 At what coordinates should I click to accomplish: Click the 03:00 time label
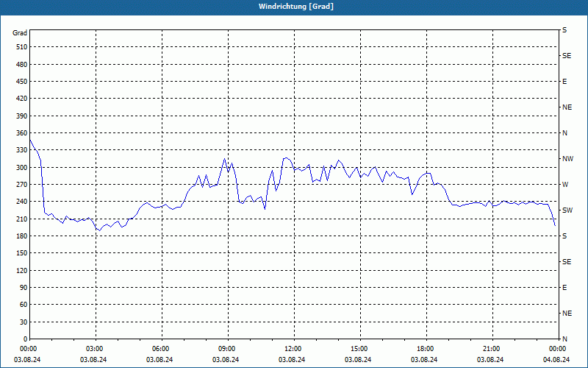click(x=95, y=349)
